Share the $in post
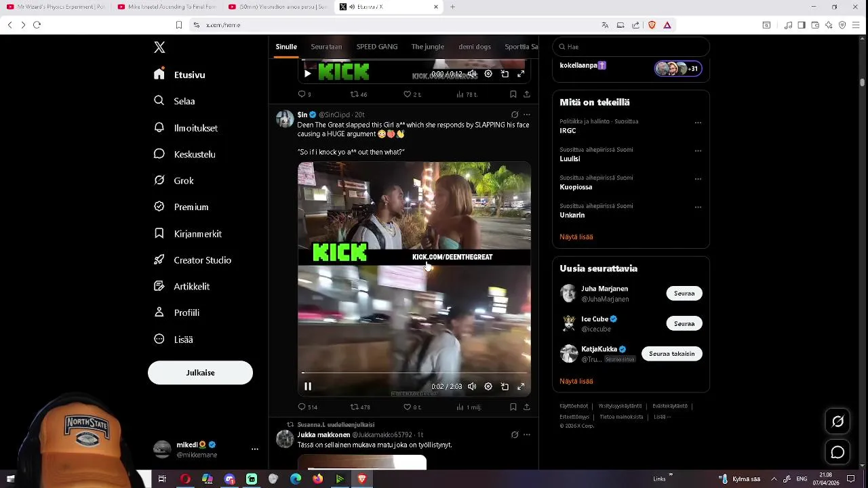The width and height of the screenshot is (868, 488). point(526,407)
